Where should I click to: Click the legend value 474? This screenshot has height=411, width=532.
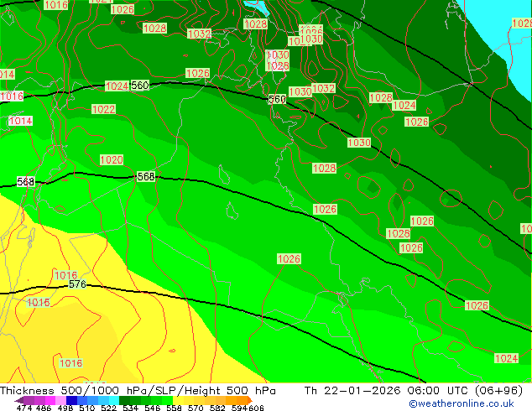tap(24, 408)
